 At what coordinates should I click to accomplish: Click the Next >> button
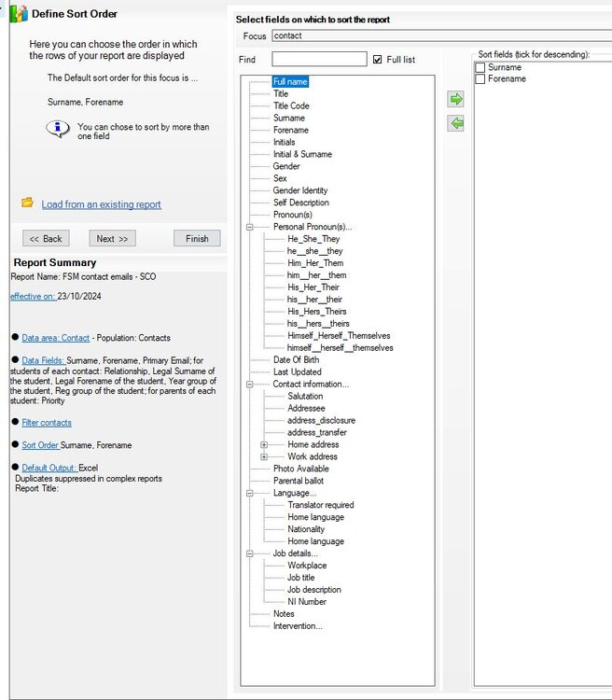pos(112,239)
